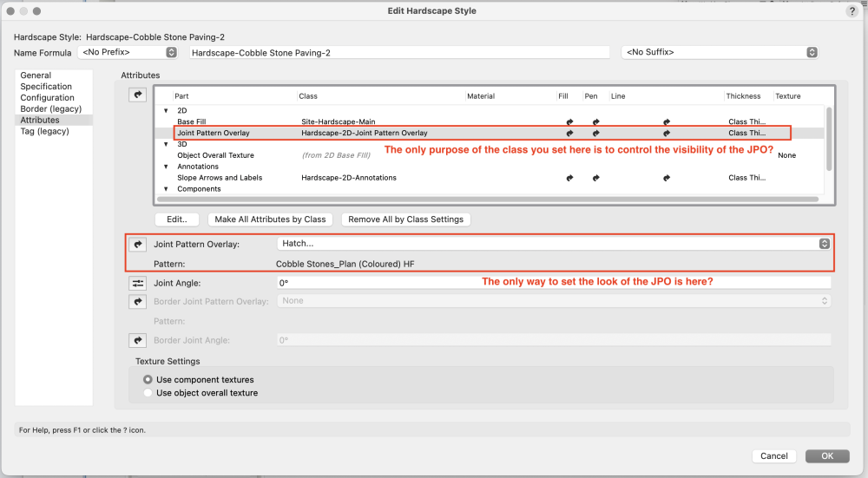Screen dimensions: 868x478
Task: Click the Pen arrow icon in Joint Pattern Overlay row
Action: coord(595,134)
